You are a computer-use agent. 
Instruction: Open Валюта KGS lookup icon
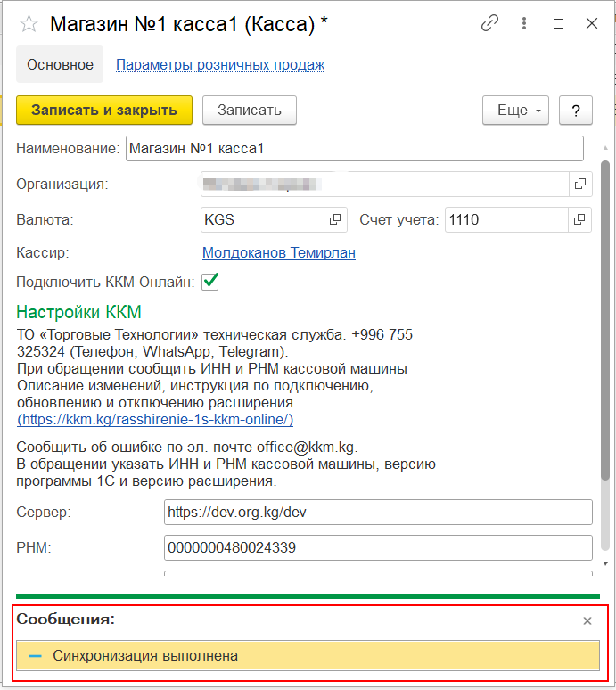[336, 218]
